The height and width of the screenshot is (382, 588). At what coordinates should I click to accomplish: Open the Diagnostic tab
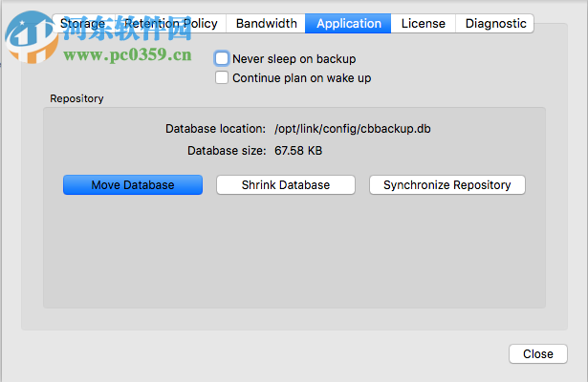pos(495,24)
